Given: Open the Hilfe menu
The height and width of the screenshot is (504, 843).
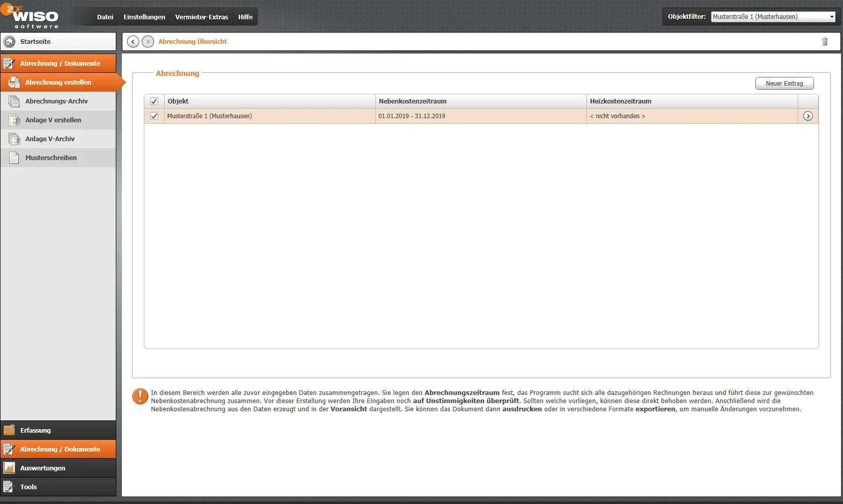Looking at the screenshot, I should 245,17.
